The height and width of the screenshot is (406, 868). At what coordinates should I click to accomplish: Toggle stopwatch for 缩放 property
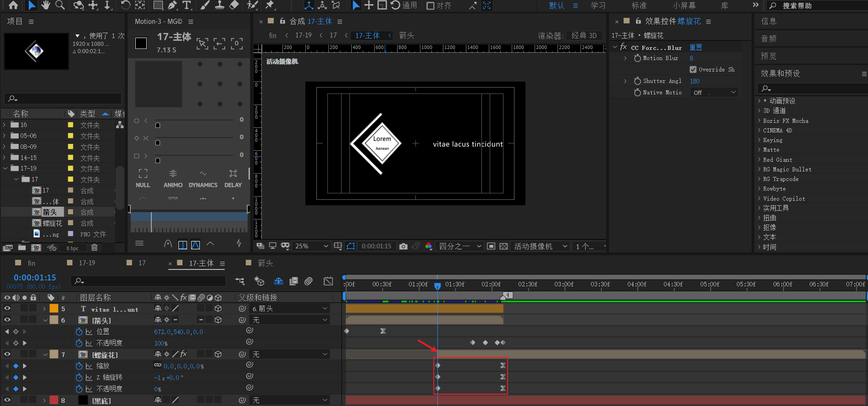pos(79,366)
